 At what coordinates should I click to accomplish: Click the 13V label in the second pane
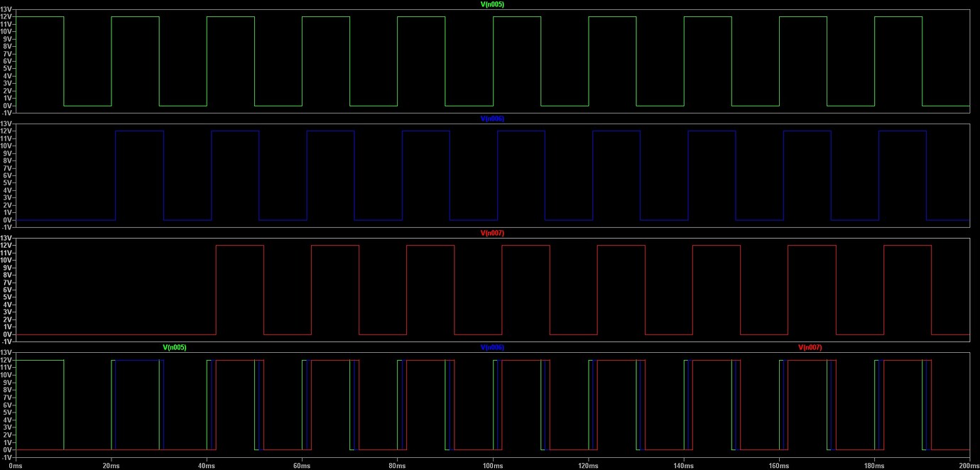point(7,124)
